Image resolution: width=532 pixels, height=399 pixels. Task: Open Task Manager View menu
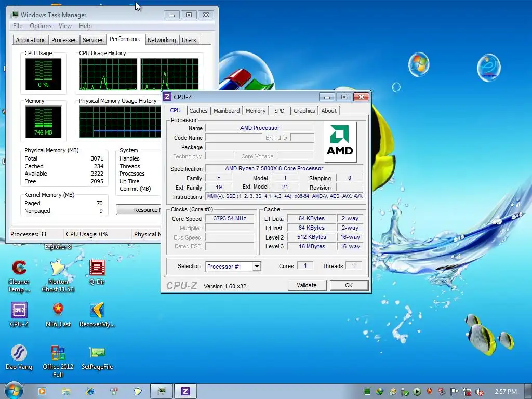(65, 26)
